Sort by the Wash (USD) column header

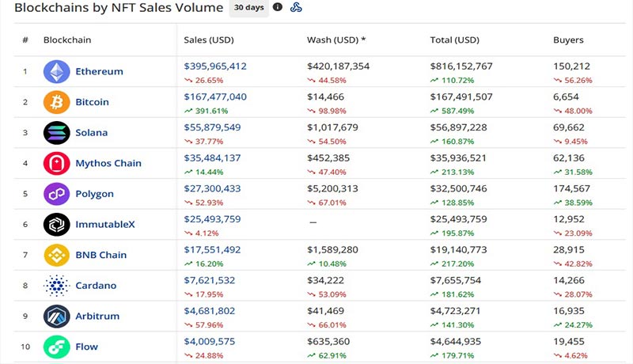336,40
